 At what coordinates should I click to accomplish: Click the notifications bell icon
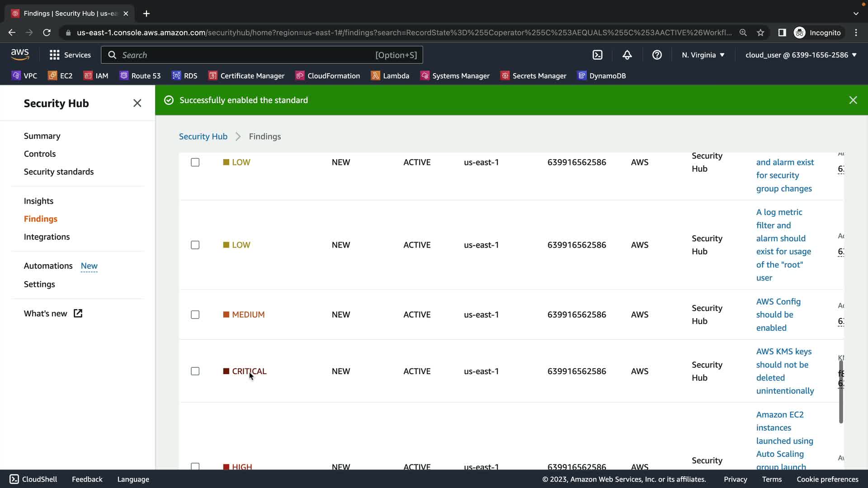click(x=627, y=55)
